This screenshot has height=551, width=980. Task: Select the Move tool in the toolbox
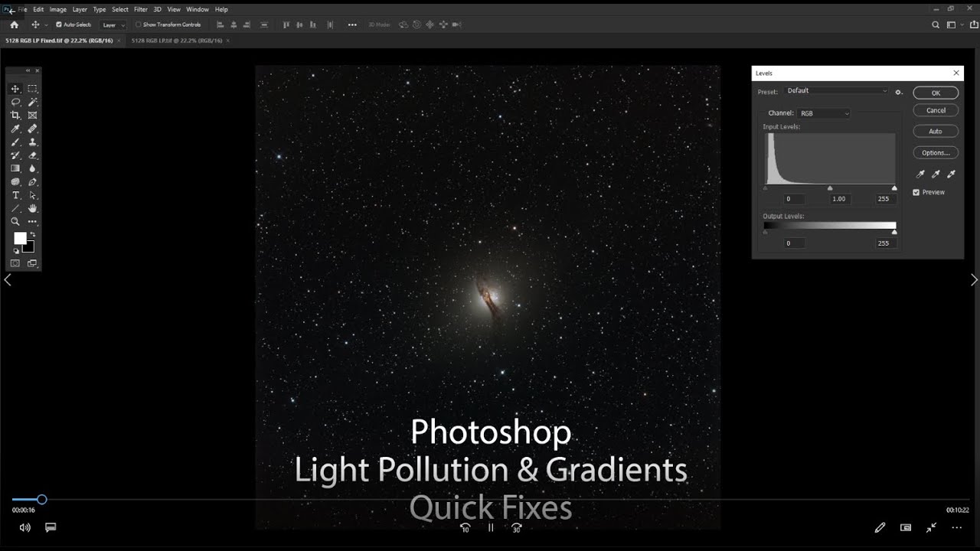pos(15,89)
